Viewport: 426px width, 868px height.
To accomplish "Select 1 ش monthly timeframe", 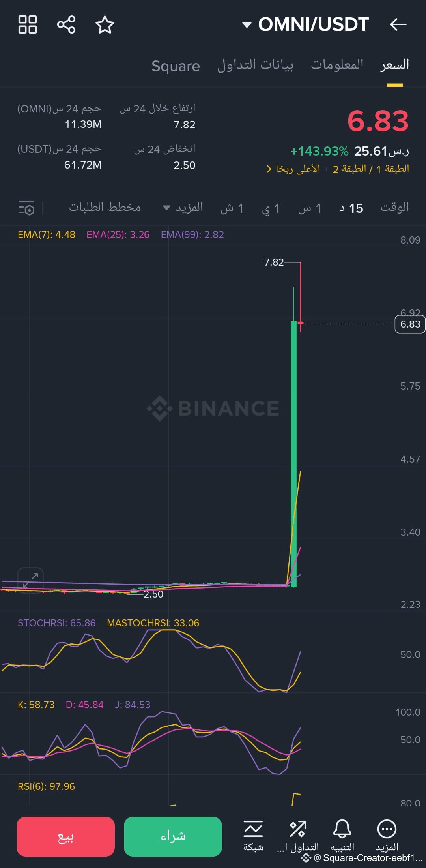I will (232, 208).
